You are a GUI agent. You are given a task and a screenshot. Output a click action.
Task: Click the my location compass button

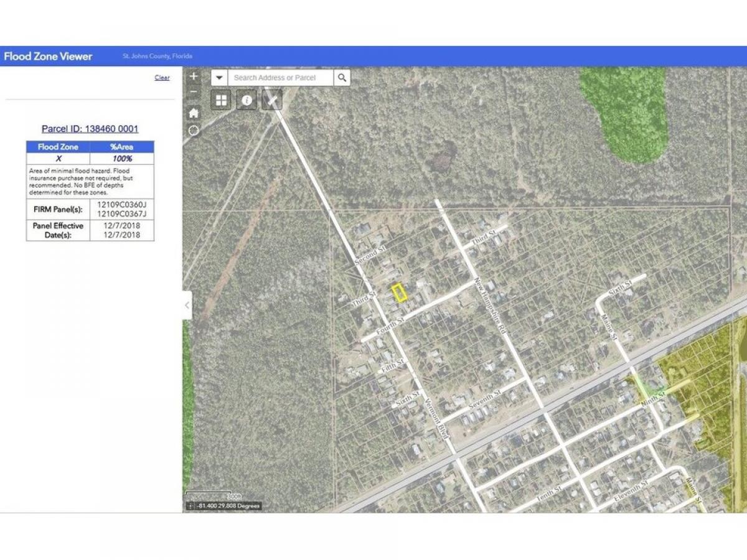click(194, 130)
